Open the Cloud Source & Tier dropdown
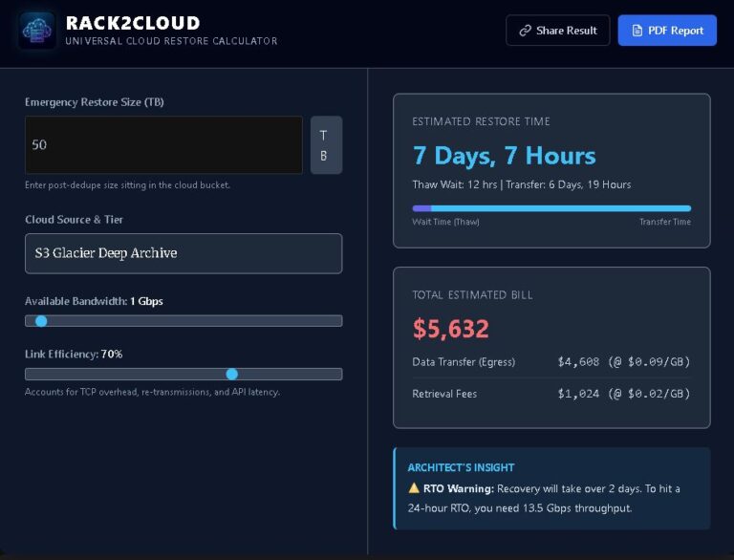This screenshot has height=560, width=734. (183, 253)
